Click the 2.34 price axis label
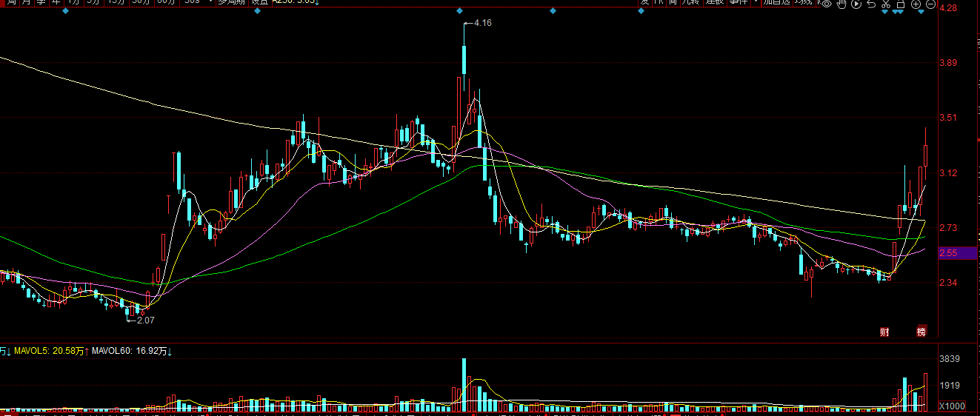980x416 pixels. (x=950, y=283)
